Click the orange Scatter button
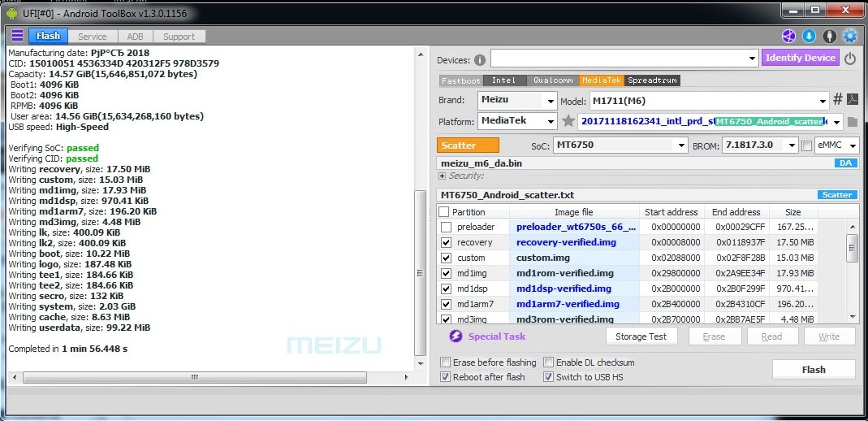Viewport: 868px width, 421px height. 468,145
